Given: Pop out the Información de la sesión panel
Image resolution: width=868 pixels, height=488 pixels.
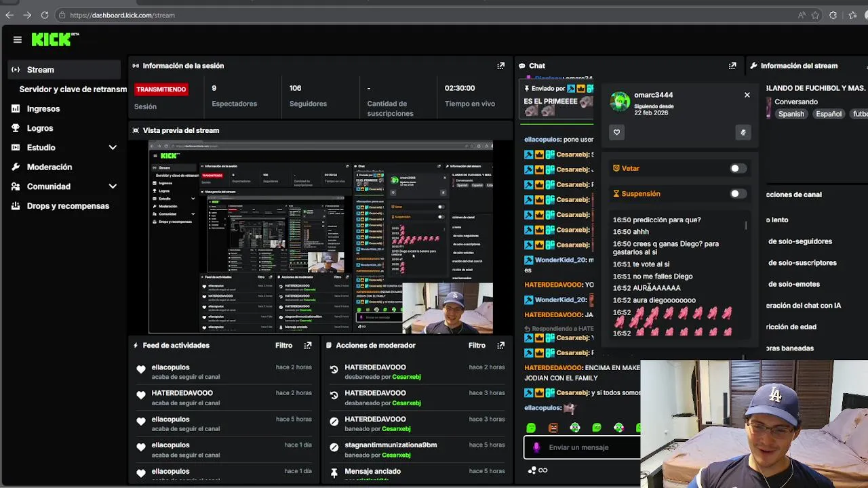Looking at the screenshot, I should [x=501, y=66].
